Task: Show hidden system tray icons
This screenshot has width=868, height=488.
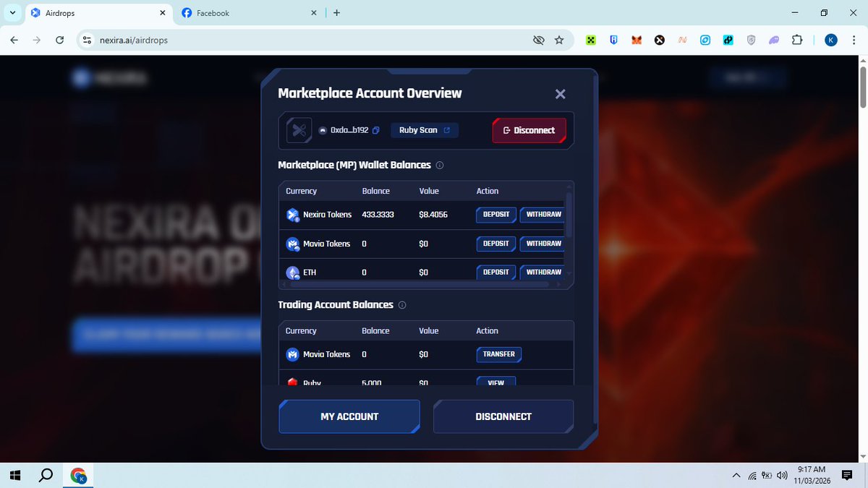Action: [736, 475]
